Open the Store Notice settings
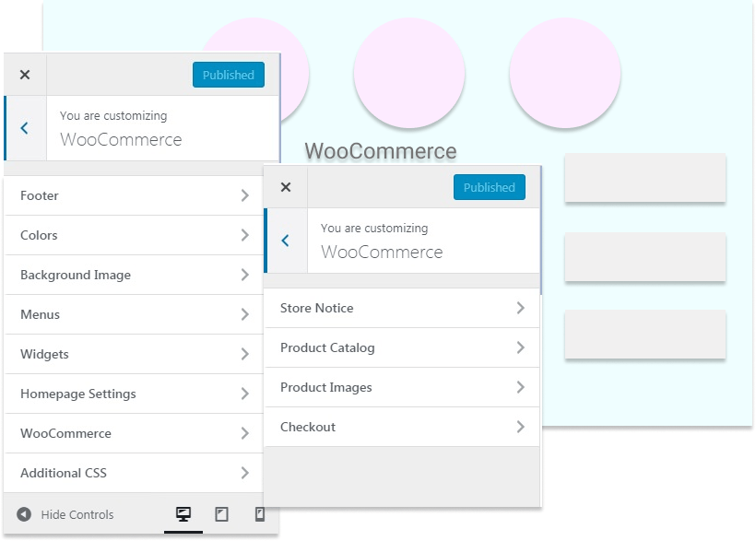756x541 pixels. click(x=402, y=308)
